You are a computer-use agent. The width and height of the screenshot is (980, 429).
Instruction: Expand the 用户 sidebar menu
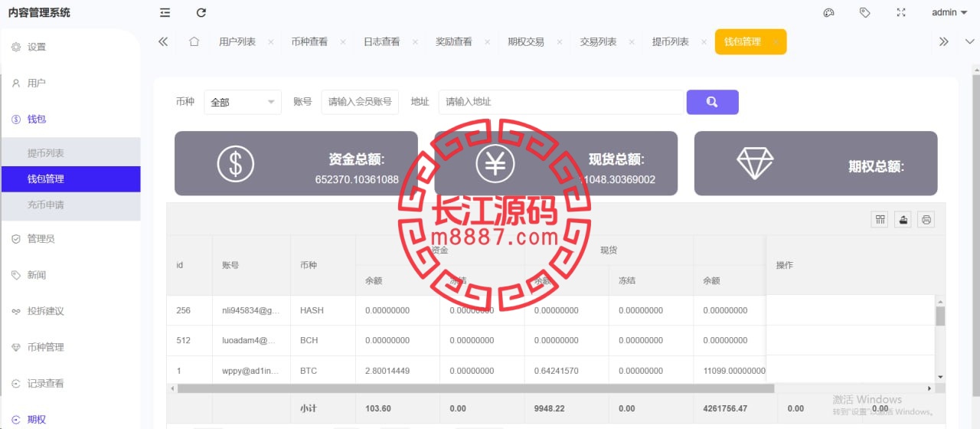(x=70, y=83)
